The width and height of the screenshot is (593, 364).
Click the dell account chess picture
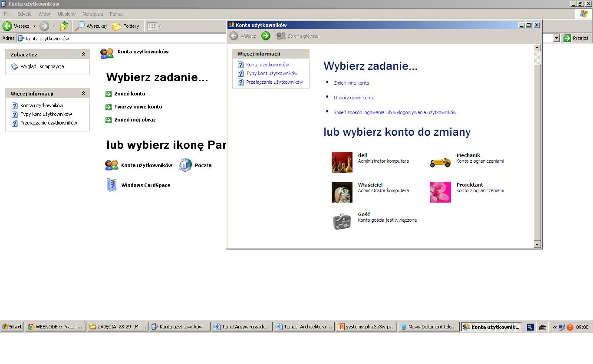[x=342, y=163]
